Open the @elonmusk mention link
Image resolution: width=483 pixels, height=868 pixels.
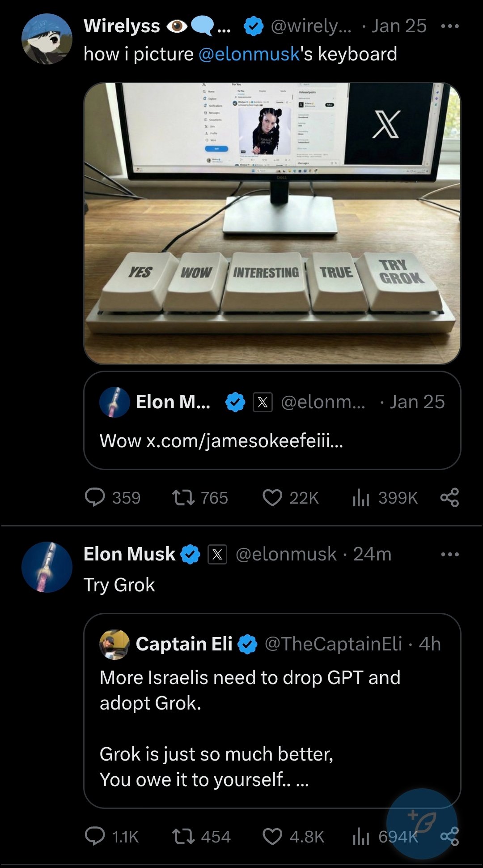[x=249, y=54]
